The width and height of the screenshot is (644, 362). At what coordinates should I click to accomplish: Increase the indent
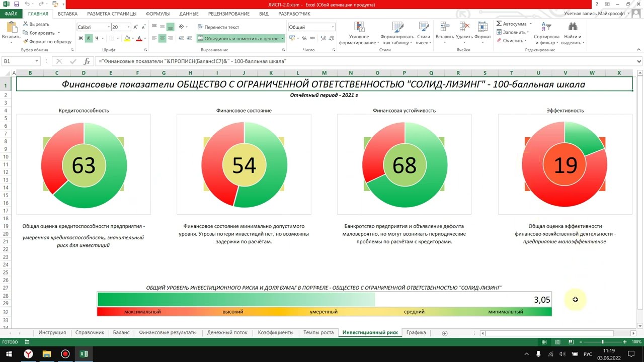190,38
